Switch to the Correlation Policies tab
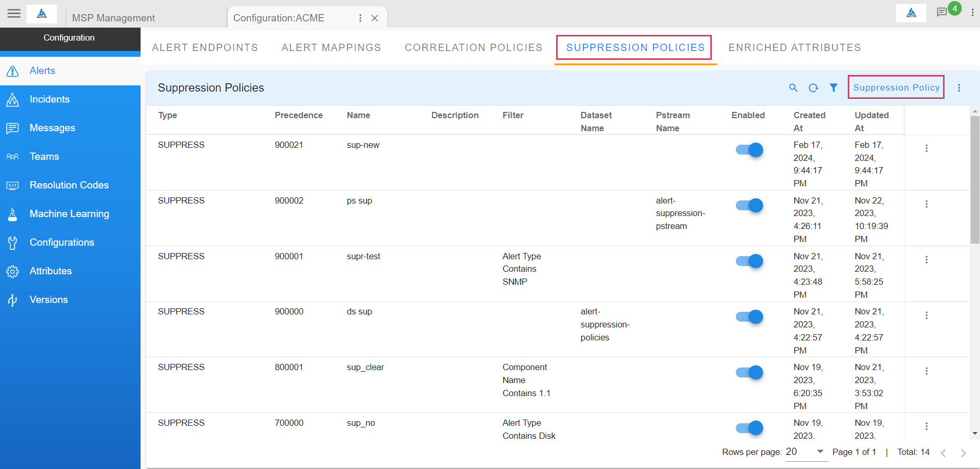980x469 pixels. coord(473,48)
